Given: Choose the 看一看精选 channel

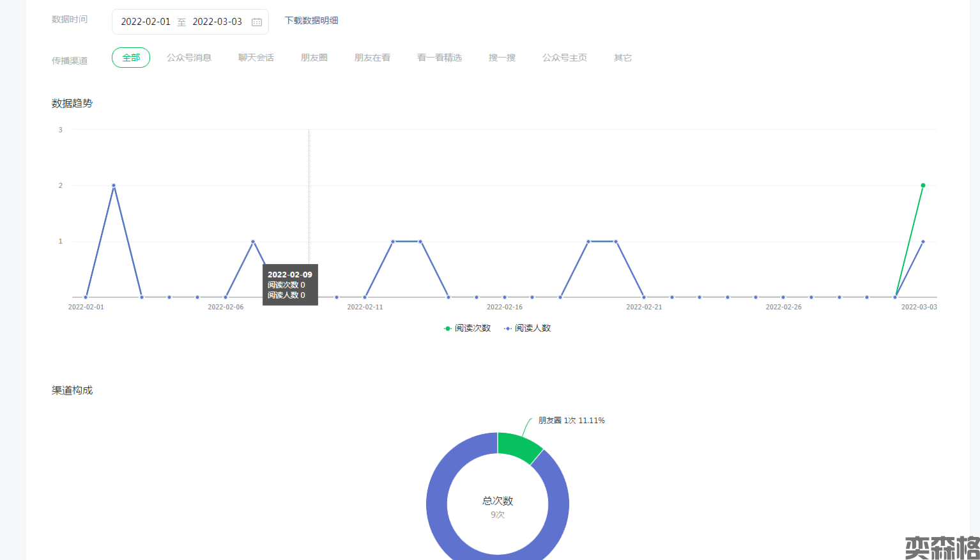Looking at the screenshot, I should [440, 58].
